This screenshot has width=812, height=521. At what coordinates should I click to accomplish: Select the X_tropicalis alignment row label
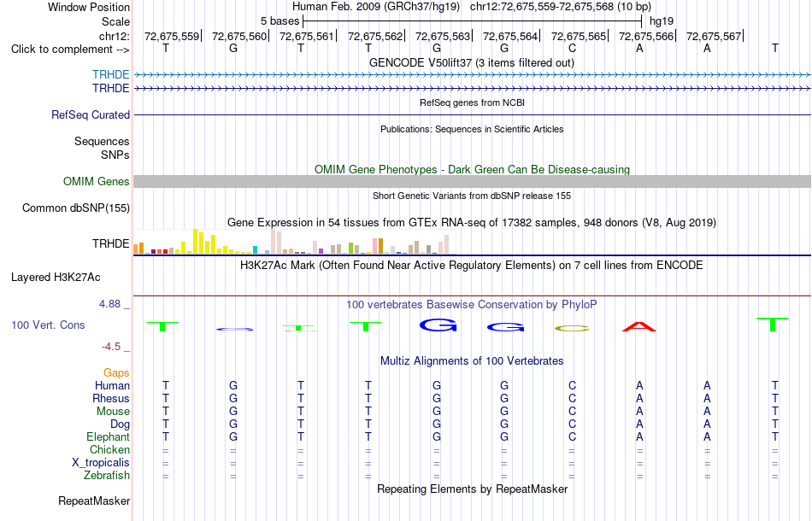[101, 463]
